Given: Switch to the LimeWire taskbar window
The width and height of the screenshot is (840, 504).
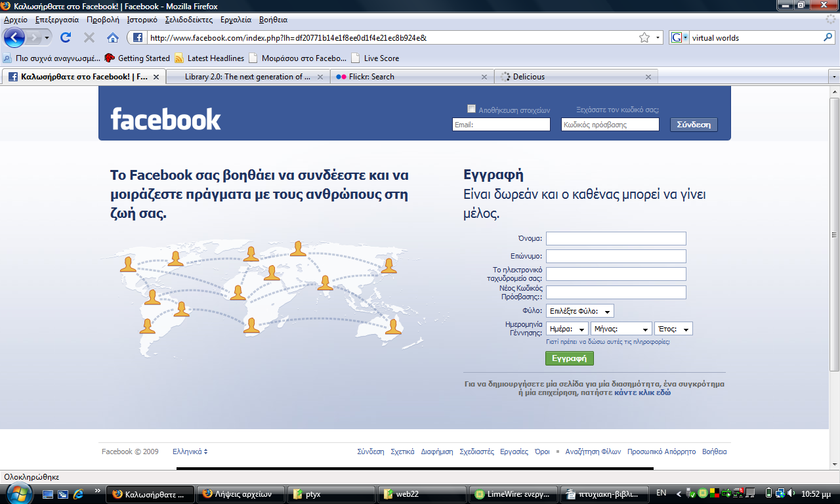Looking at the screenshot, I should tap(514, 493).
